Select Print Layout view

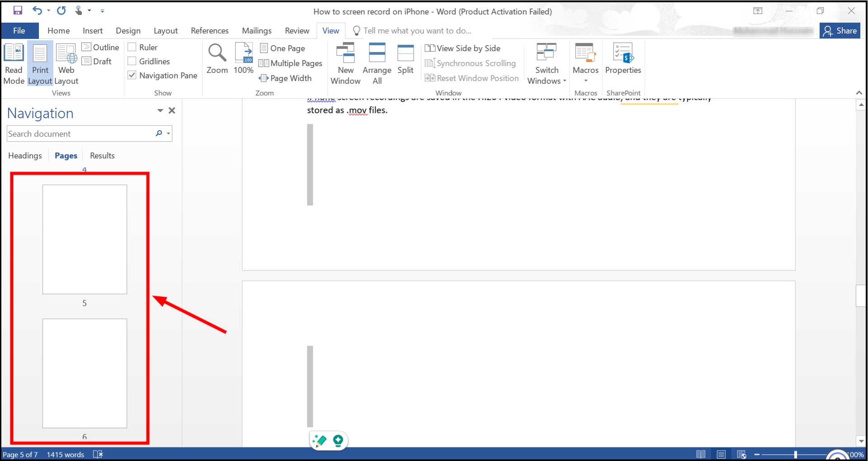tap(40, 64)
